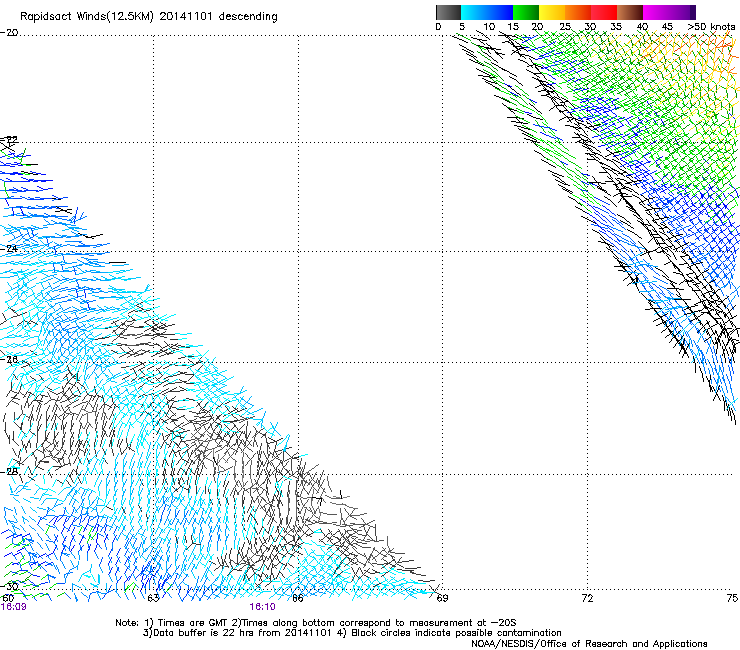Click the '25' knots legend tick label
This screenshot has height=650, width=740.
(565, 27)
